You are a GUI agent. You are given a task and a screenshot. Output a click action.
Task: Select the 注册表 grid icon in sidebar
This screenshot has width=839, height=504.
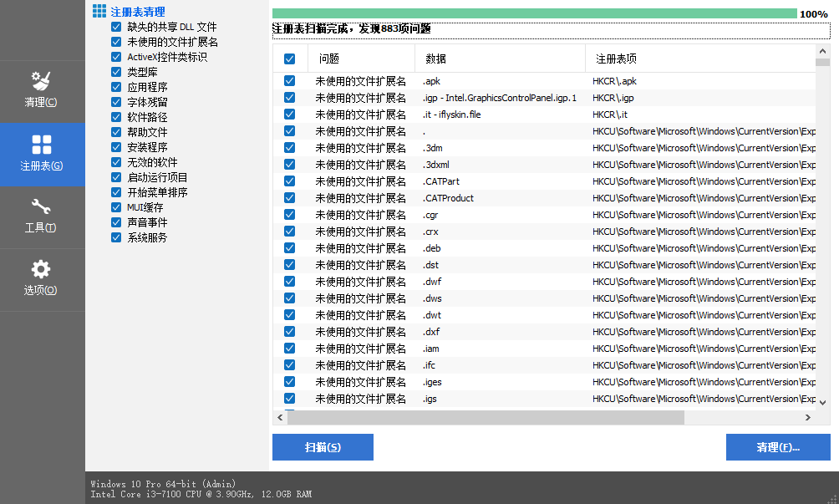tap(41, 154)
